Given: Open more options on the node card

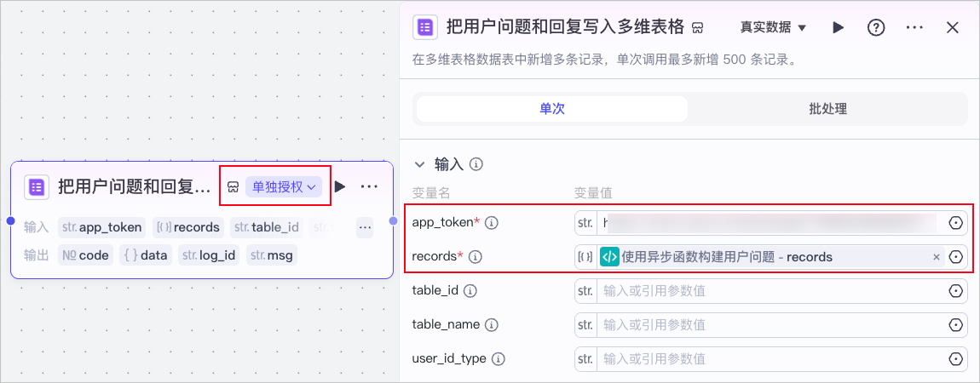Looking at the screenshot, I should tap(369, 186).
